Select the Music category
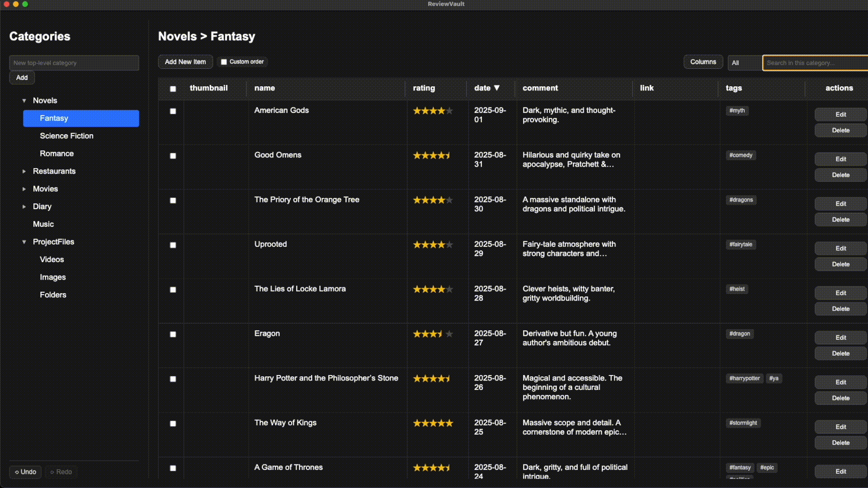This screenshot has width=868, height=488. pyautogui.click(x=43, y=224)
